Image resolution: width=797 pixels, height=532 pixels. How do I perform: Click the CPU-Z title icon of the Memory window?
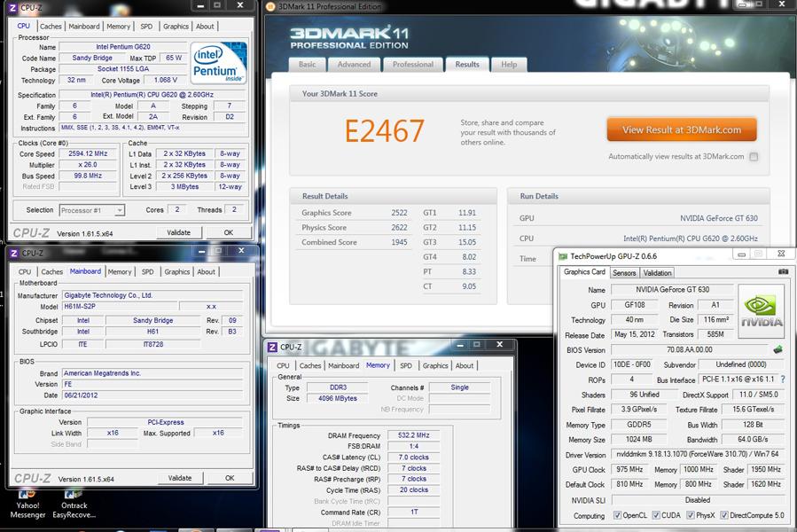272,347
